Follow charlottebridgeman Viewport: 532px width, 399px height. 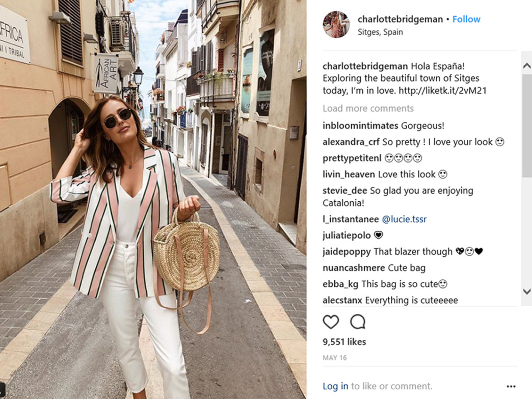466,19
